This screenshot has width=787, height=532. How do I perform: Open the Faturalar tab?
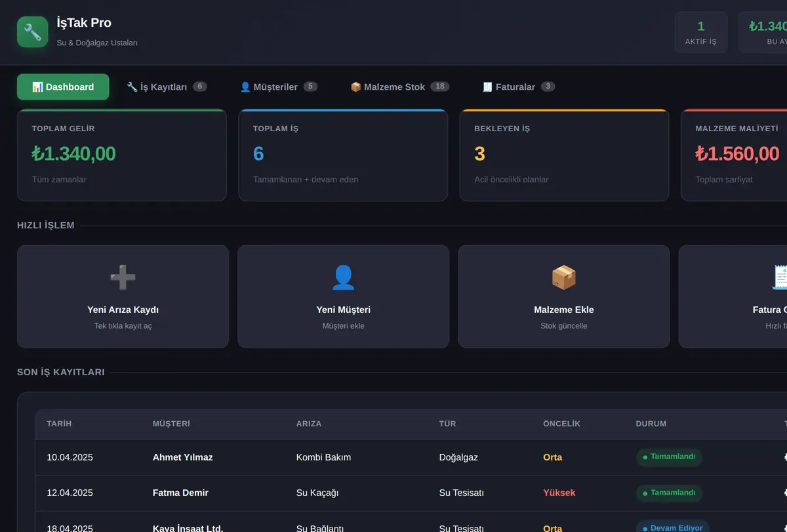tap(518, 87)
